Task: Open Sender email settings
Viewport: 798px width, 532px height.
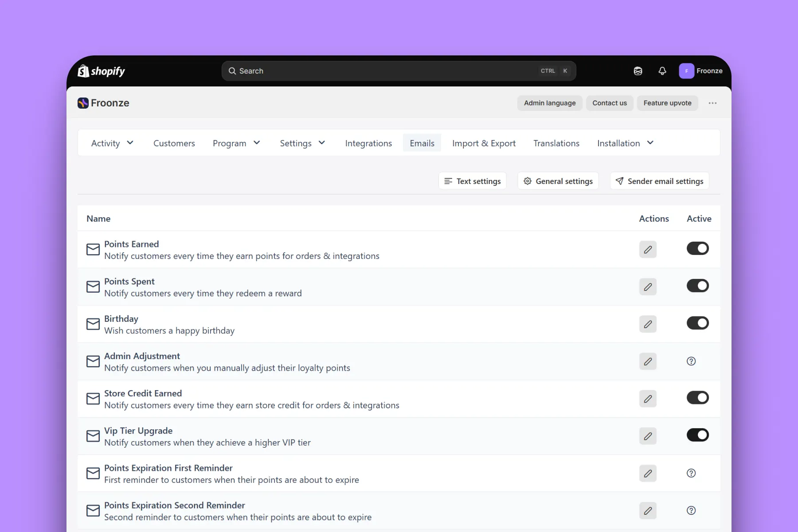Action: [660, 181]
